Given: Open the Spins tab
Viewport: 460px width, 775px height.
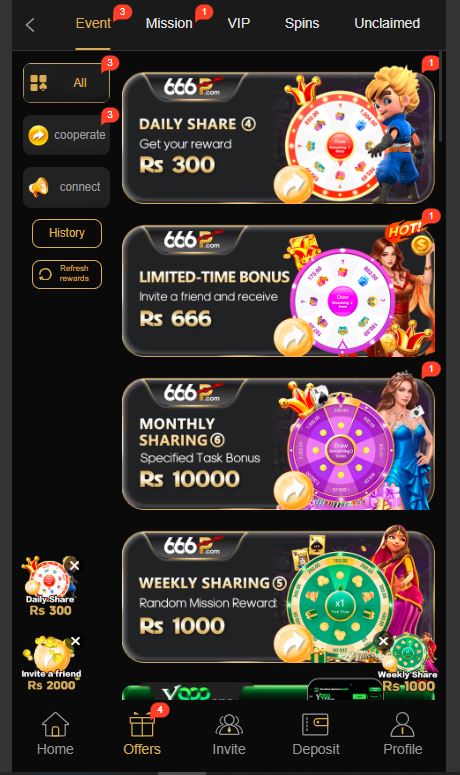Looking at the screenshot, I should (302, 23).
